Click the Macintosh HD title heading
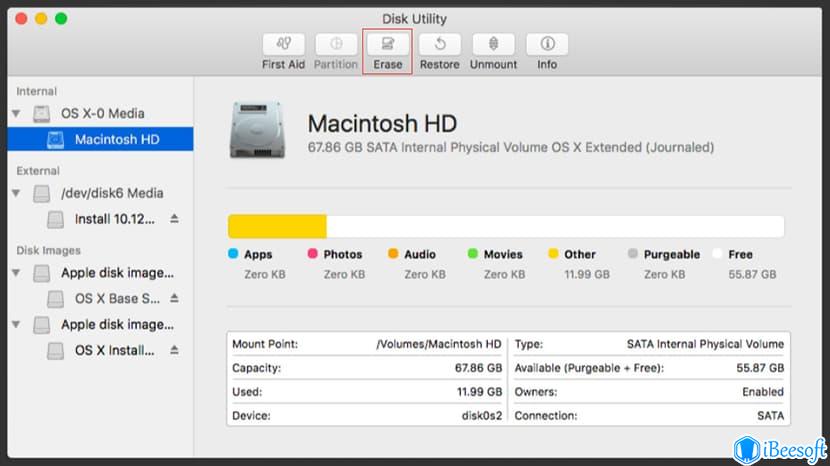The image size is (830, 466). [x=382, y=123]
